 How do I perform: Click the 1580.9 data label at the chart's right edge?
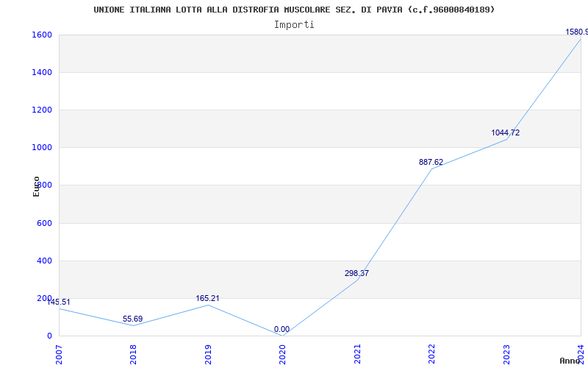click(x=576, y=32)
